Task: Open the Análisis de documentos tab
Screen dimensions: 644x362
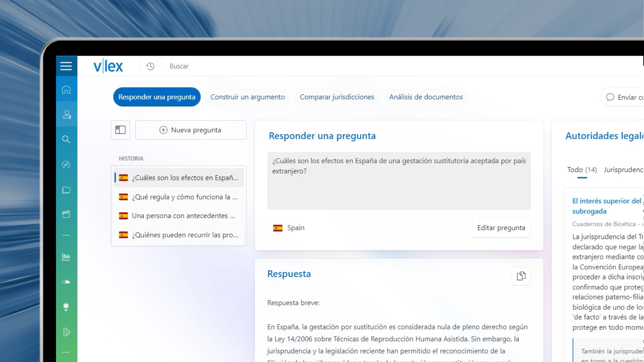Action: 426,97
